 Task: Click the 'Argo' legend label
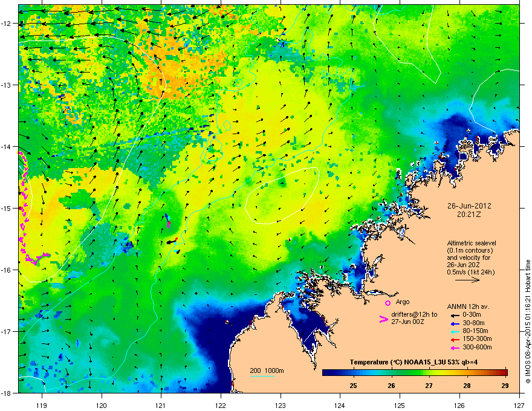(403, 302)
